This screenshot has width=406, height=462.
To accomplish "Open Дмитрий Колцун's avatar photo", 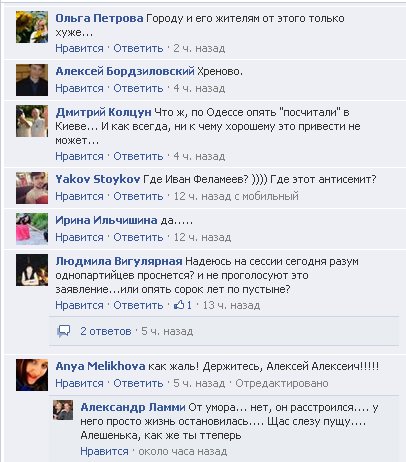I will pos(32,121).
